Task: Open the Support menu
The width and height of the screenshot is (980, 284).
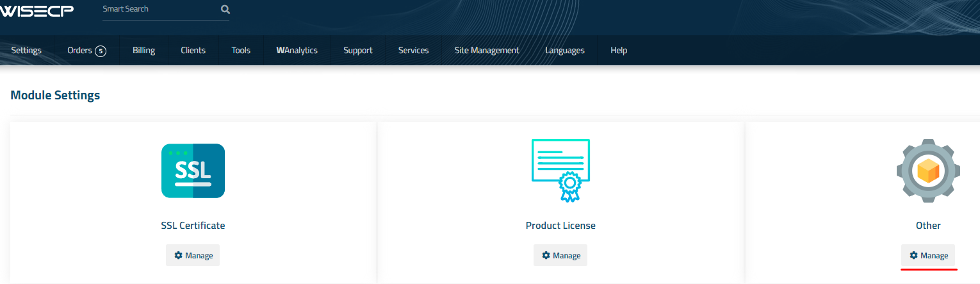Action: (358, 50)
